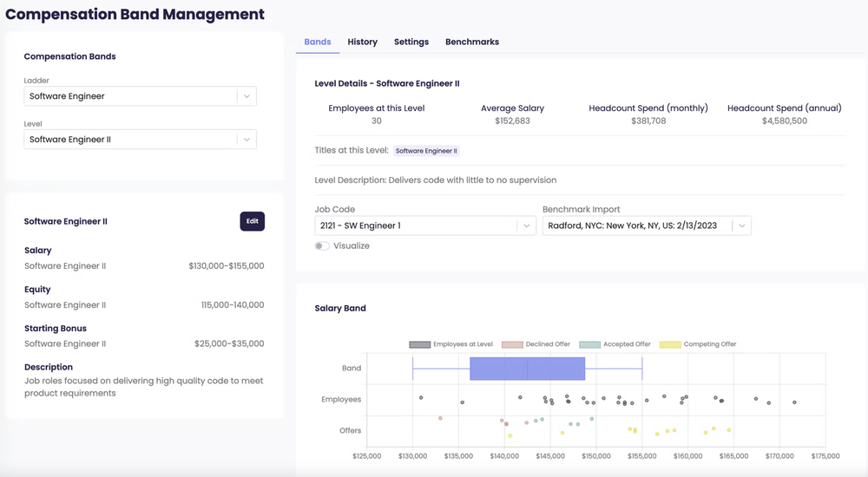
Task: Click the starting bonus range $25,000-$35,000
Action: (229, 343)
